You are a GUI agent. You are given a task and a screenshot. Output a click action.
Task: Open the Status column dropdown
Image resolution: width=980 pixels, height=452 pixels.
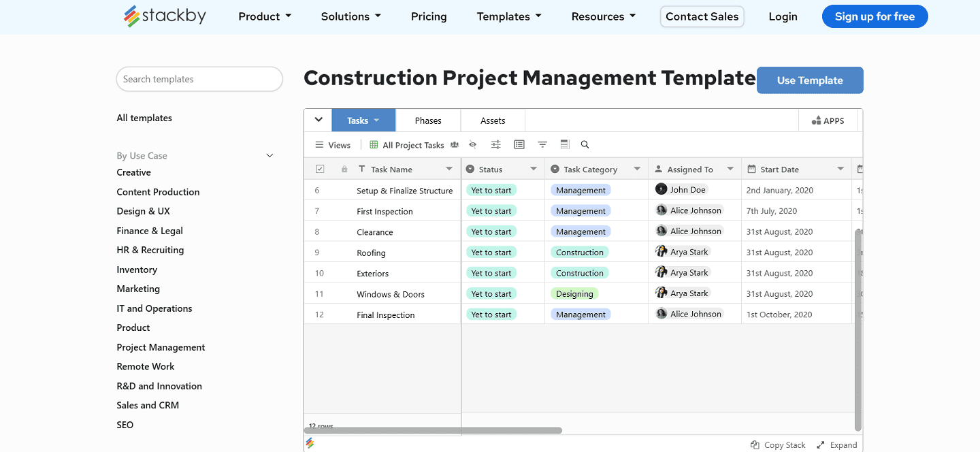click(534, 168)
